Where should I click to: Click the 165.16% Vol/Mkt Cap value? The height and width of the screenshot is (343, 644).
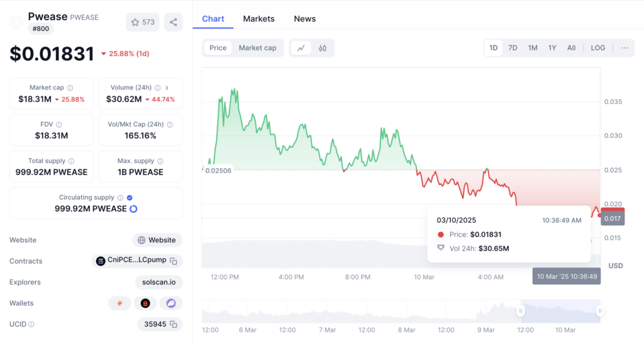[140, 136]
